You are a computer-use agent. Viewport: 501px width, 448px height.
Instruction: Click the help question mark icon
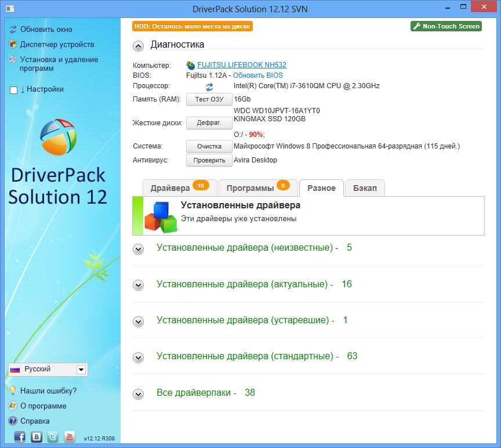pos(13,421)
